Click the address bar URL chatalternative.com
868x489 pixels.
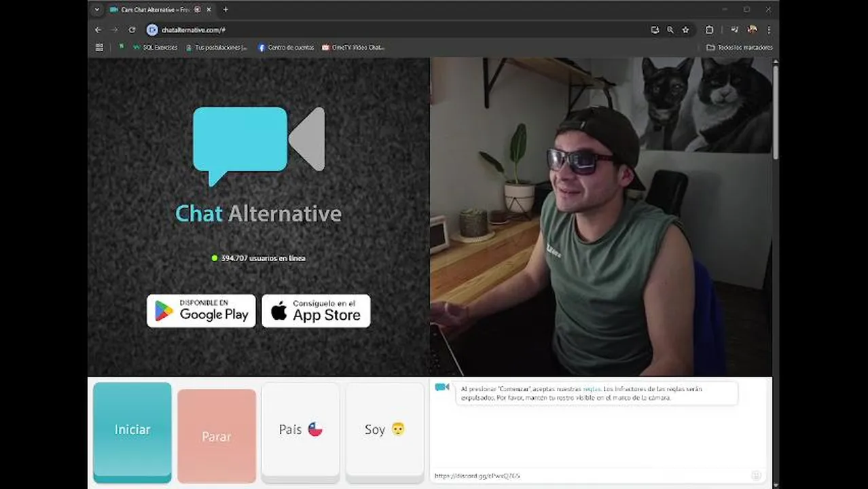tap(194, 30)
